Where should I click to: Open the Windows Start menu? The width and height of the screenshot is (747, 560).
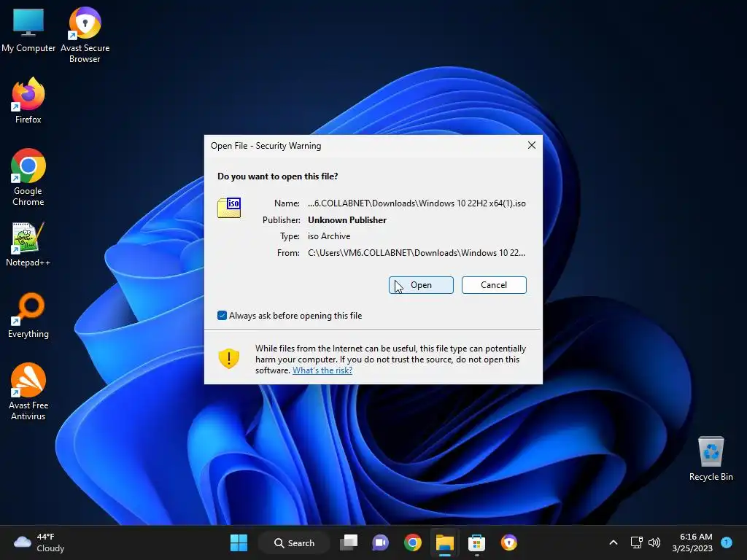pyautogui.click(x=239, y=542)
